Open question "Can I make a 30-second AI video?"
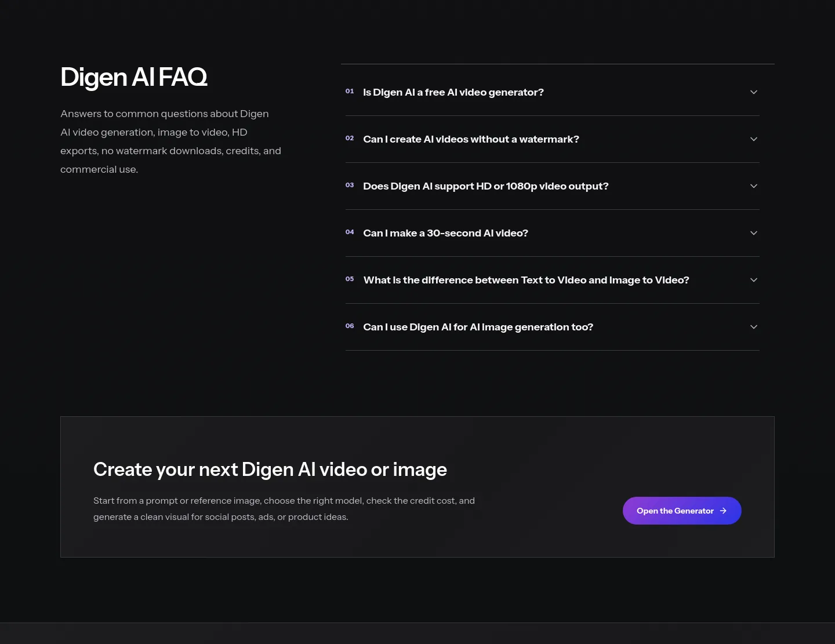 pyautogui.click(x=552, y=233)
